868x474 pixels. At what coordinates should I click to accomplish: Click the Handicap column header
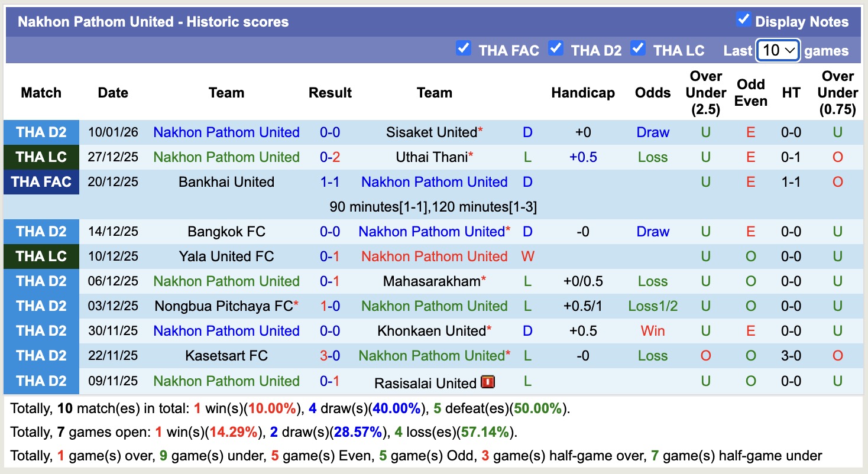tap(583, 93)
